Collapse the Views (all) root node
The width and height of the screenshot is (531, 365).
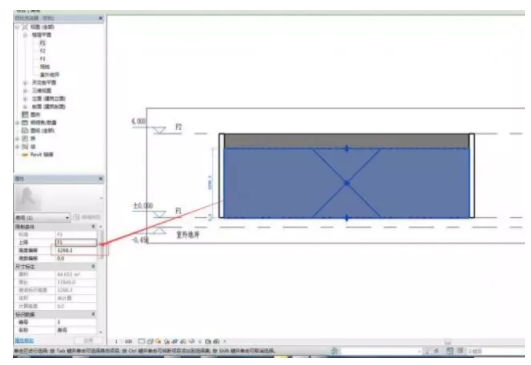[17, 27]
